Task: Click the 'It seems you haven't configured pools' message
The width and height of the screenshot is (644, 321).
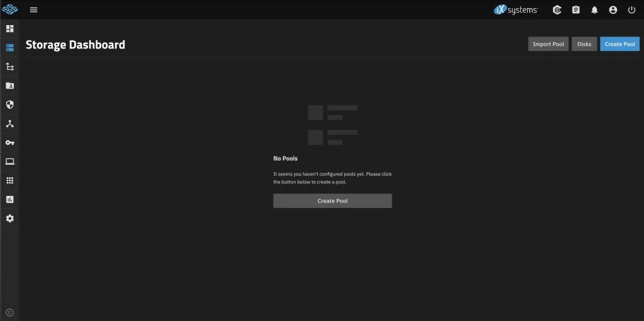Action: [x=332, y=178]
